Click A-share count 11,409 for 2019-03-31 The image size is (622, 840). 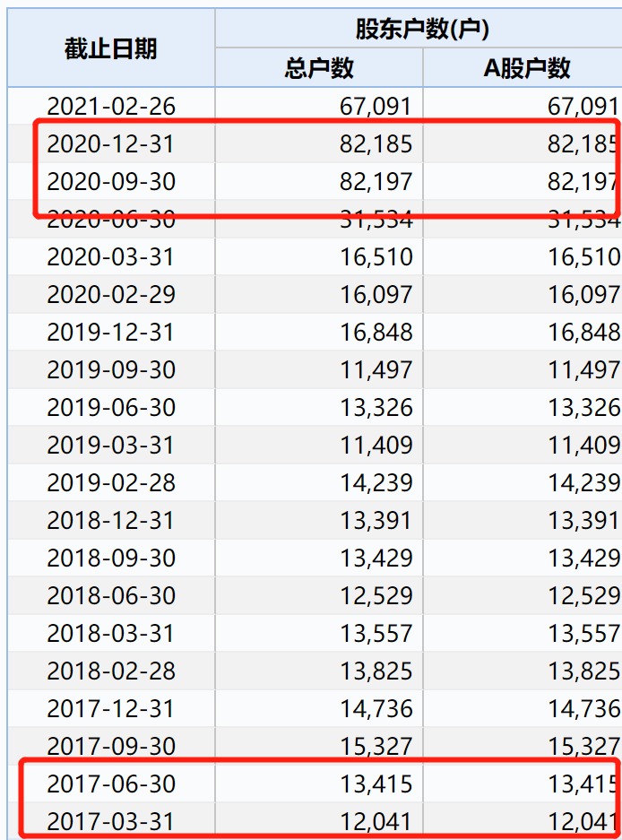584,446
